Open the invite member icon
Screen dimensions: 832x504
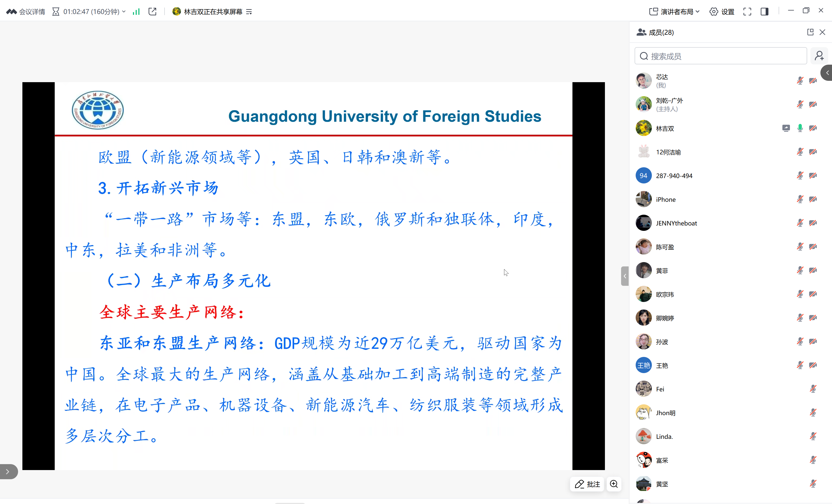(x=819, y=56)
